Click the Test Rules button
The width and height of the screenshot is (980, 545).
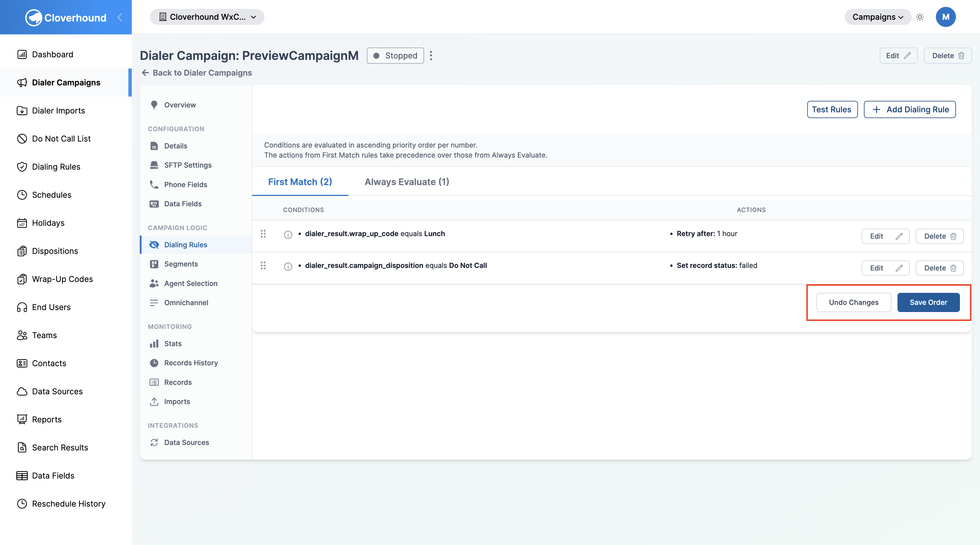point(832,109)
